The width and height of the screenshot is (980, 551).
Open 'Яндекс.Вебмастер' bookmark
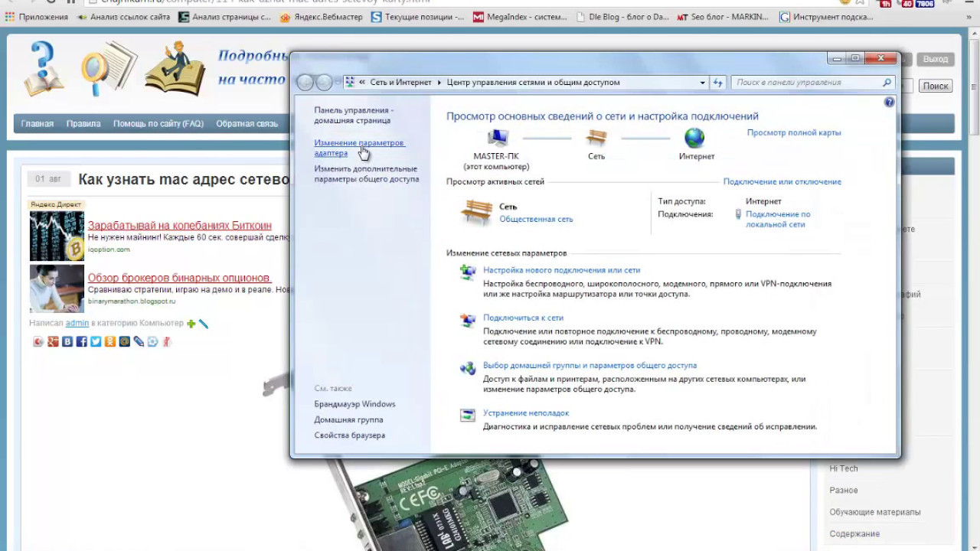(322, 17)
